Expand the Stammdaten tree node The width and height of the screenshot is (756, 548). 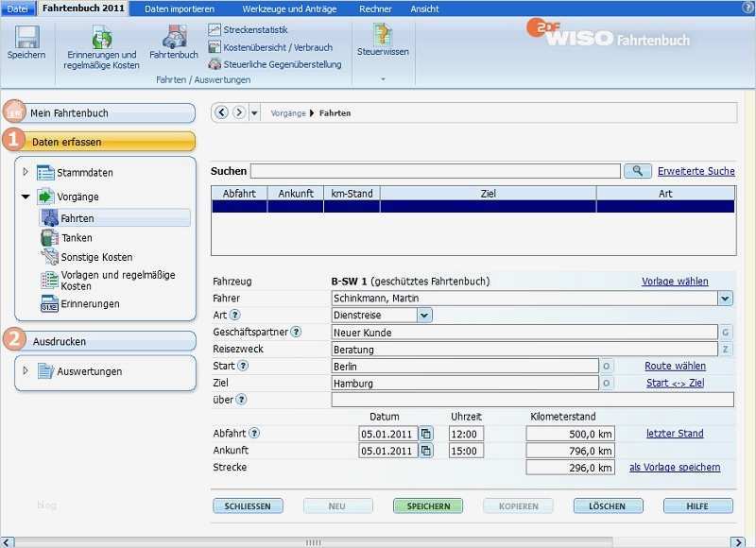point(26,172)
